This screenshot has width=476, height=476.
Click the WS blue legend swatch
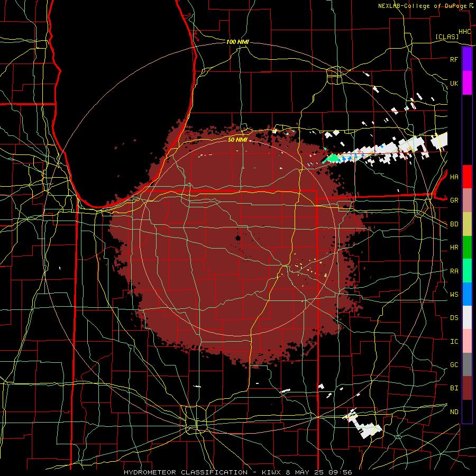(467, 294)
